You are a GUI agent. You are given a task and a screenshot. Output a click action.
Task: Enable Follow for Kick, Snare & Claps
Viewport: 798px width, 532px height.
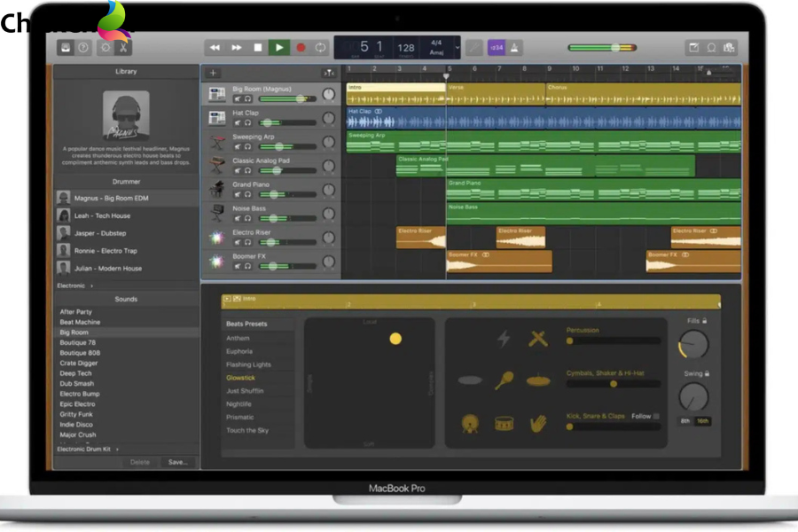(656, 417)
